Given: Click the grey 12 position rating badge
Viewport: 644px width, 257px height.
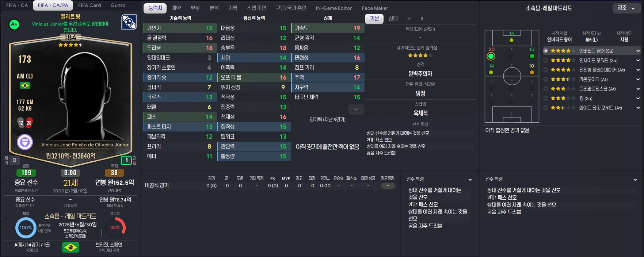Looking at the screenshot, I should tap(21, 123).
